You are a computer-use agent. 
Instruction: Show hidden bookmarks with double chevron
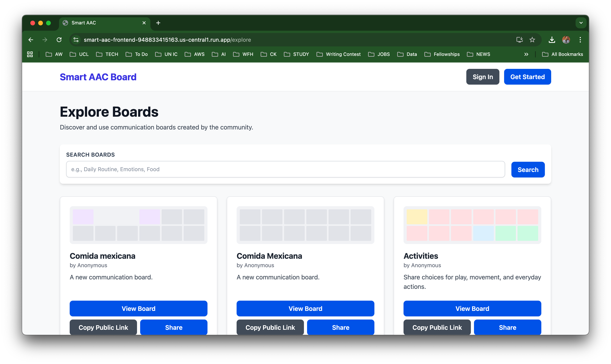526,54
